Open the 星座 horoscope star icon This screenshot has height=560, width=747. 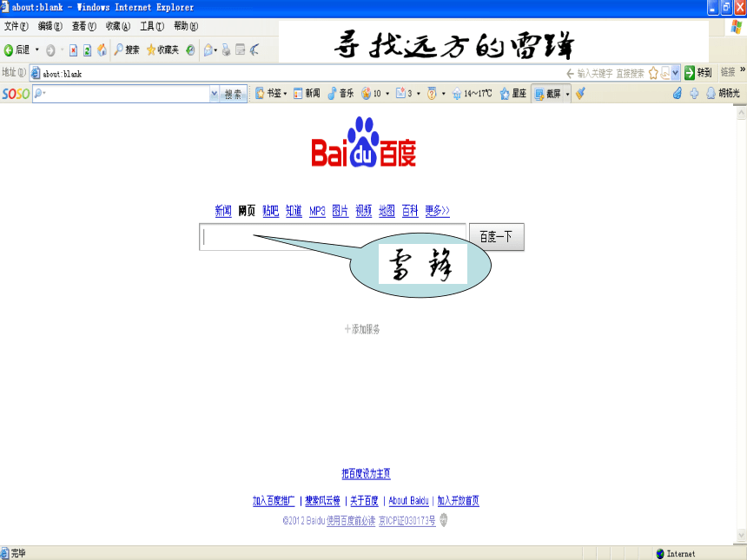pos(505,94)
